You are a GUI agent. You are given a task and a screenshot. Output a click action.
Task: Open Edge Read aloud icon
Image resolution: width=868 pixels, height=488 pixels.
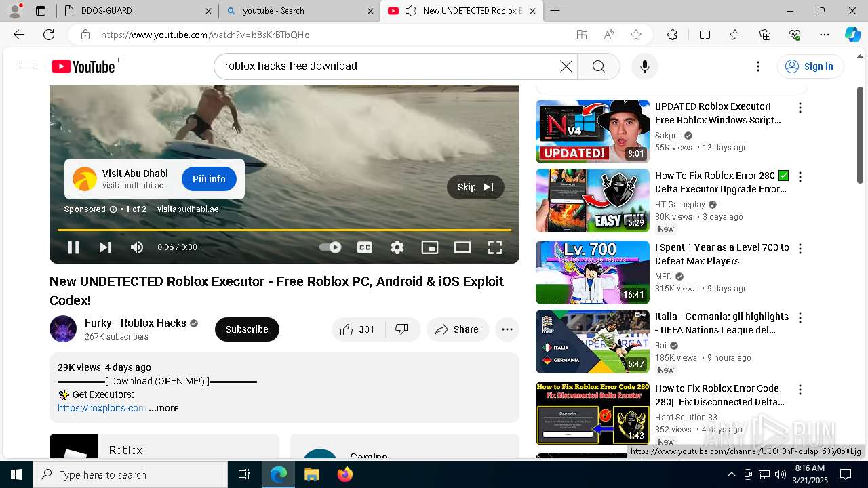pyautogui.click(x=609, y=35)
